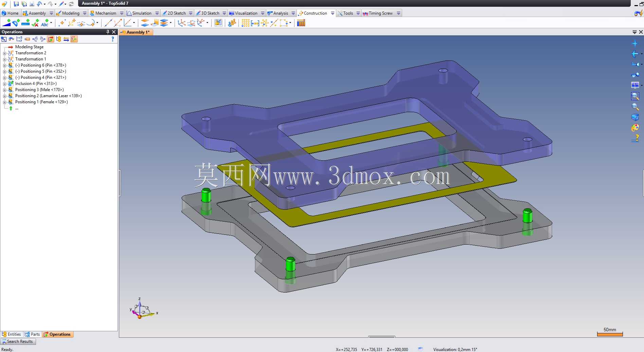Select Positioning 1 (Female <129>) item

(41, 102)
